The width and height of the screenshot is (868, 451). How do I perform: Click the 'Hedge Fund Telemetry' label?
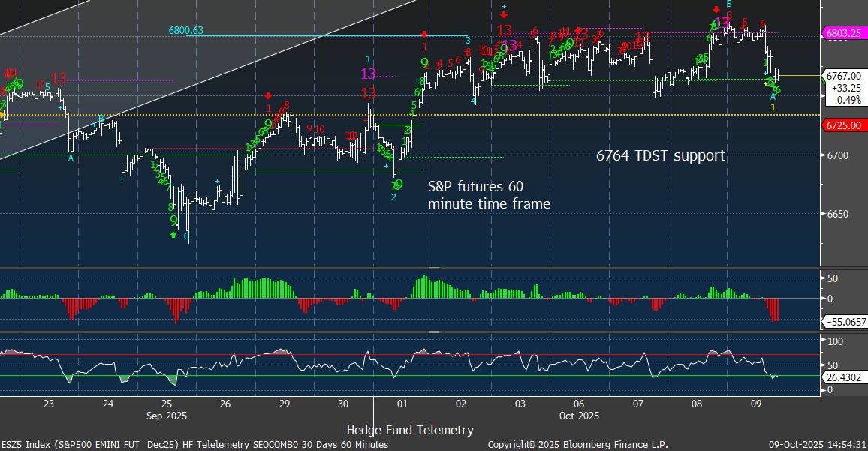point(410,430)
